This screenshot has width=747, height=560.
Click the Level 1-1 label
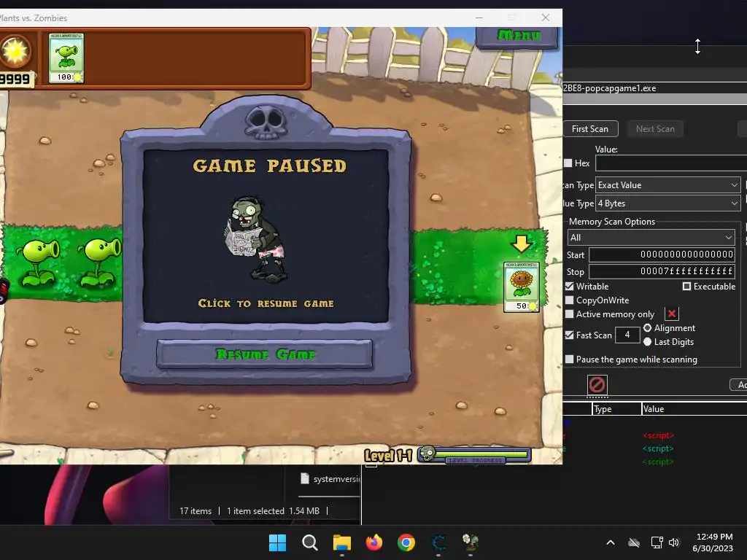[x=388, y=456]
